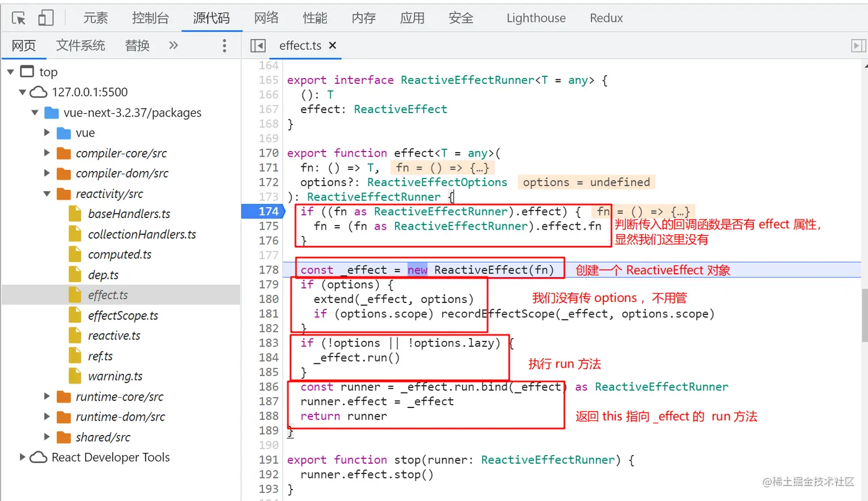The image size is (868, 501).
Task: Open dep.ts file
Action: coord(103,275)
